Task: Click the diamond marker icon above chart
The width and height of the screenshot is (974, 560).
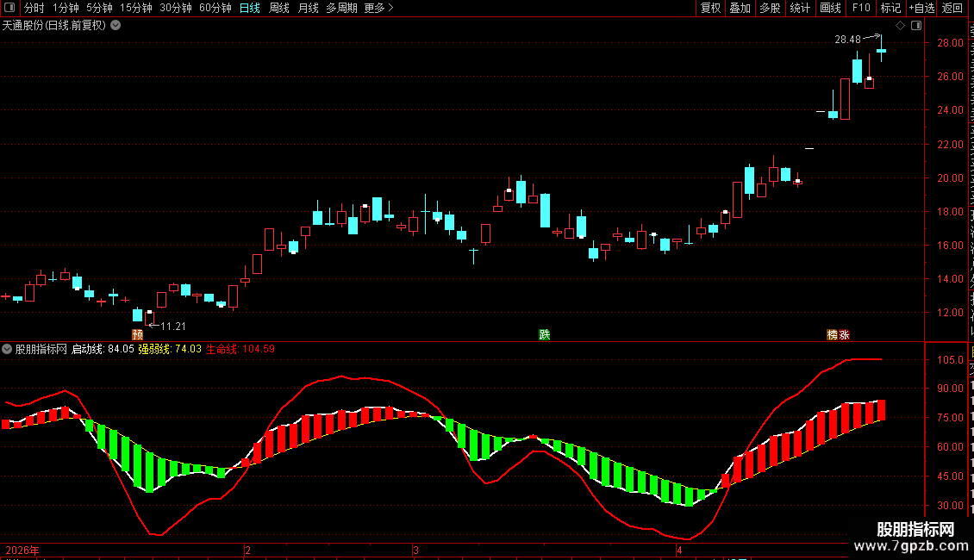Action: point(900,26)
